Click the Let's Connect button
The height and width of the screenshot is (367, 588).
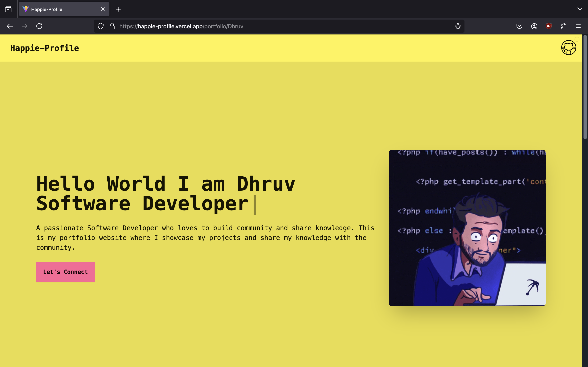tap(65, 272)
